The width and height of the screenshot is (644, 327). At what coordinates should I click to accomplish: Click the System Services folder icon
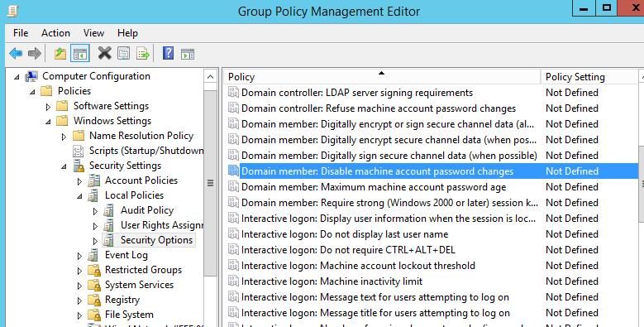[94, 285]
